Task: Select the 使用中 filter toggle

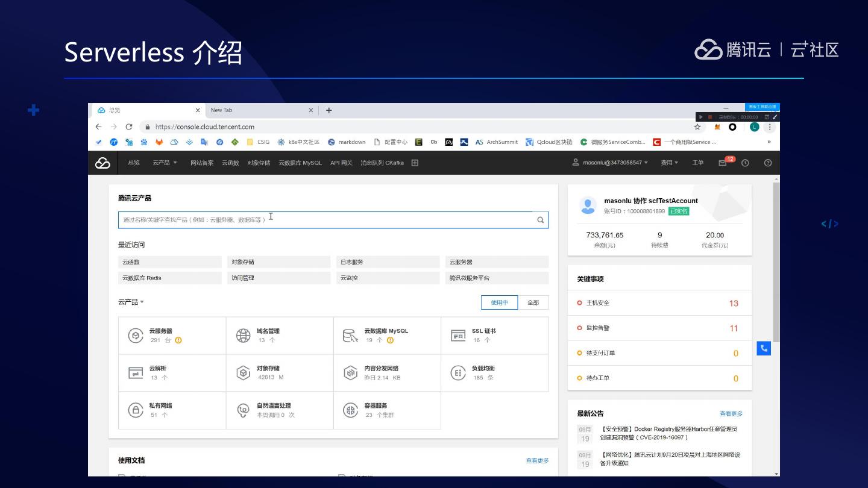Action: 499,302
